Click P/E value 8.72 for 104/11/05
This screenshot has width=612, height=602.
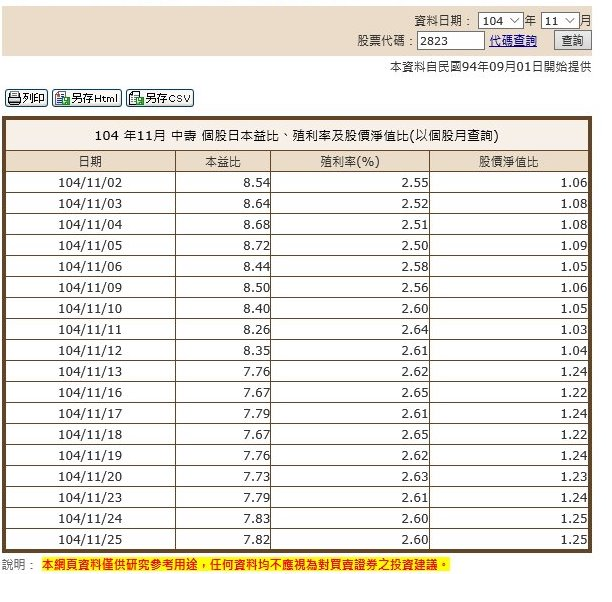coord(256,246)
